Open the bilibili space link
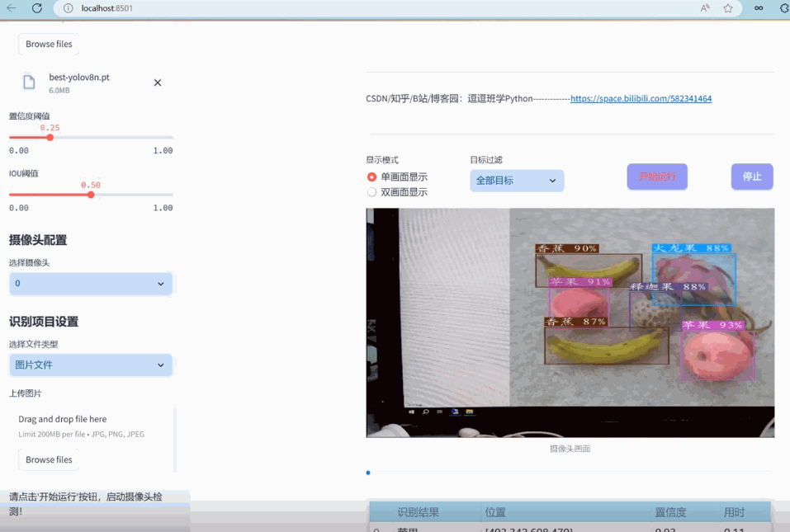Viewport: 790px width, 532px height. 641,99
